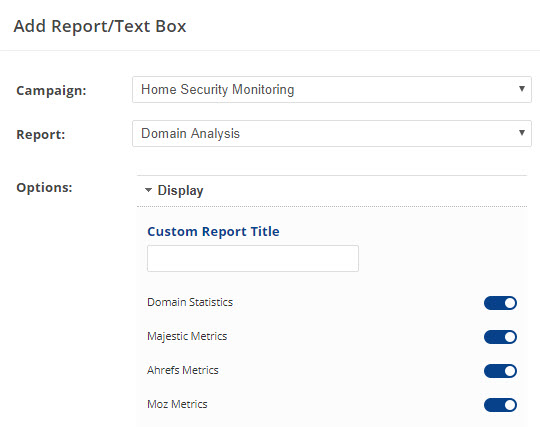The height and width of the screenshot is (427, 540).
Task: Click the Custom Report Title text field
Action: click(x=253, y=258)
